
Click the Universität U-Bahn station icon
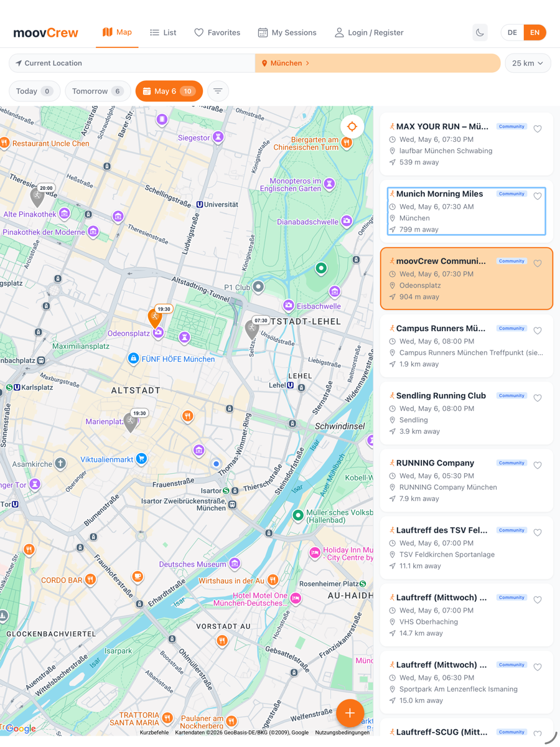coord(200,204)
